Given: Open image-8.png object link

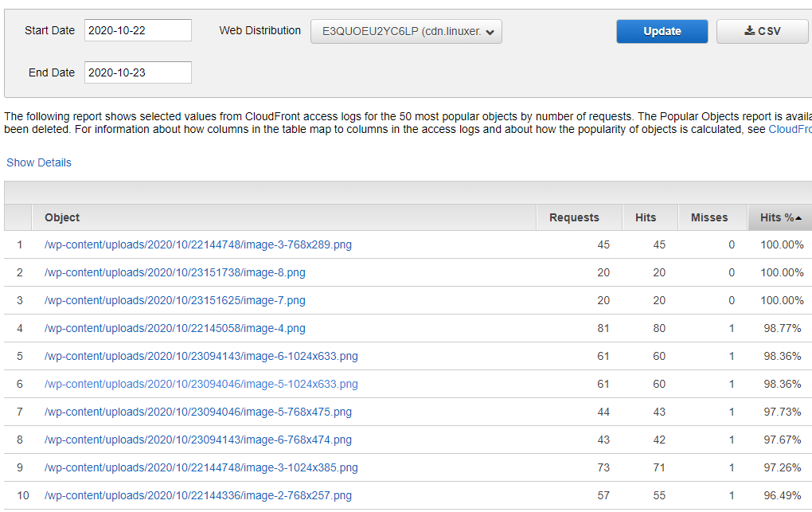Looking at the screenshot, I should tap(174, 272).
